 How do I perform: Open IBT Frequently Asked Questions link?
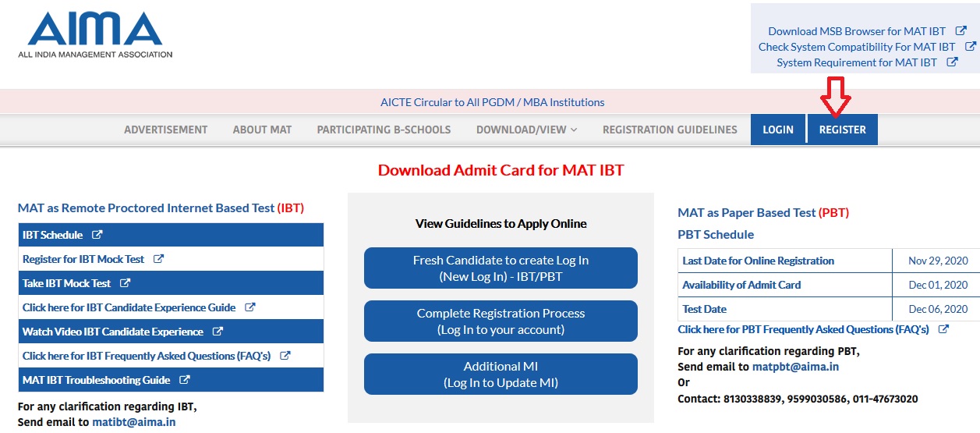point(147,356)
